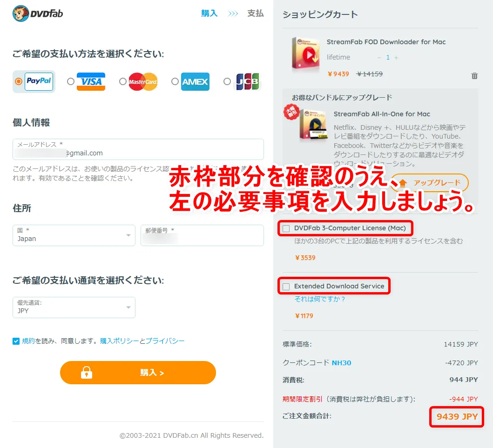Click the crossed-out ¥14159 price
This screenshot has height=448, width=493.
(370, 74)
